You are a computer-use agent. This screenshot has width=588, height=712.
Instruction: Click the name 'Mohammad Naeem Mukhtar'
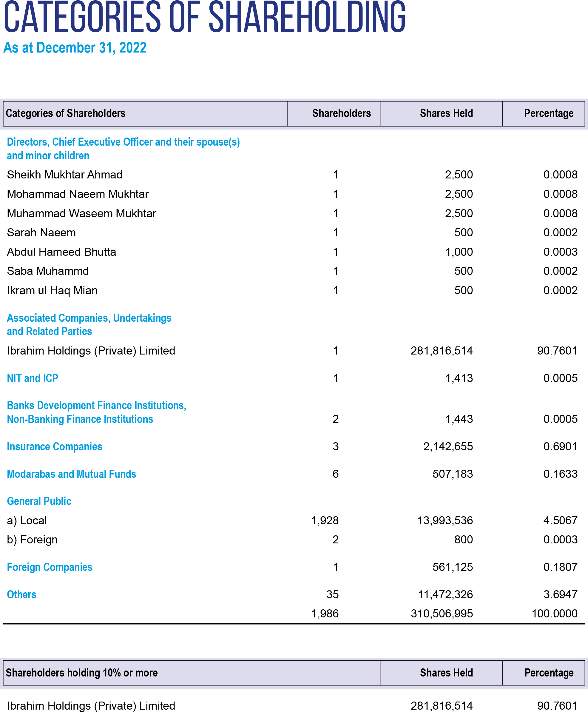[x=78, y=194]
